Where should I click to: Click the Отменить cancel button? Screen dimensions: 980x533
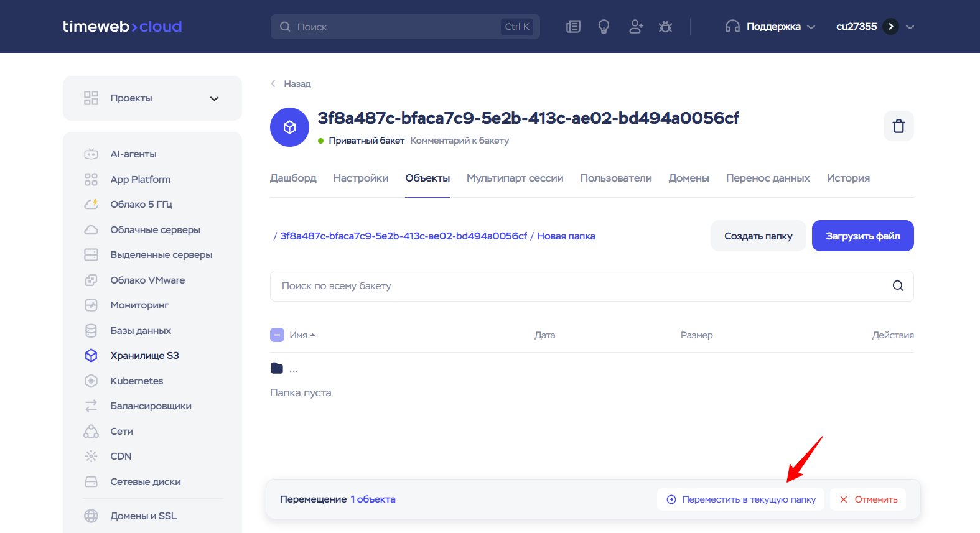pos(868,499)
